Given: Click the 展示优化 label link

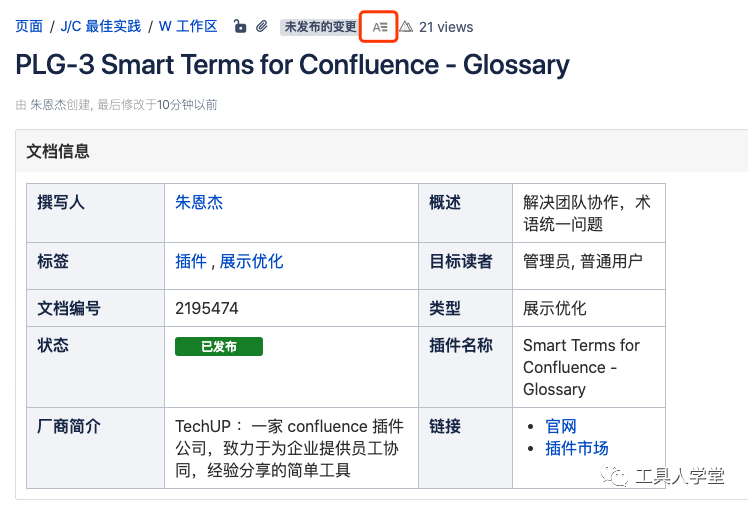Looking at the screenshot, I should pyautogui.click(x=251, y=261).
